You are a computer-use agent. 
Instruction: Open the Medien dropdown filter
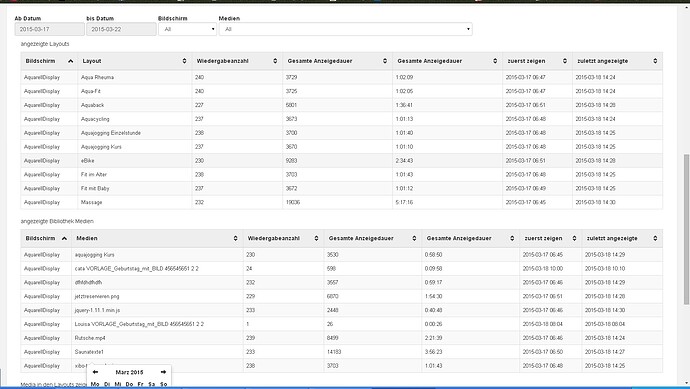click(x=345, y=29)
